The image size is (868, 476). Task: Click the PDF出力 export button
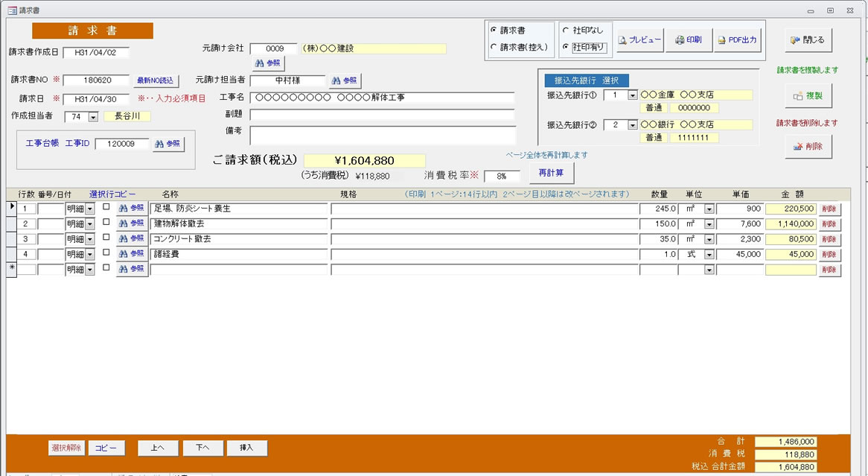point(737,40)
